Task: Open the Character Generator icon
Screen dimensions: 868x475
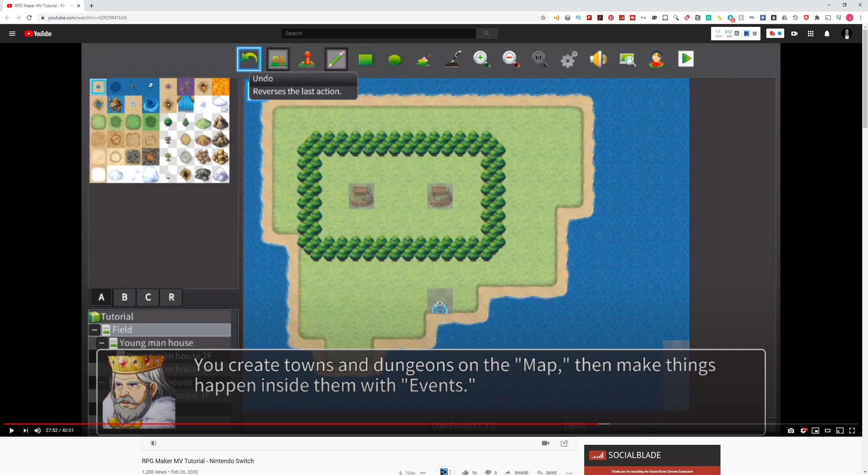Action: pos(657,59)
